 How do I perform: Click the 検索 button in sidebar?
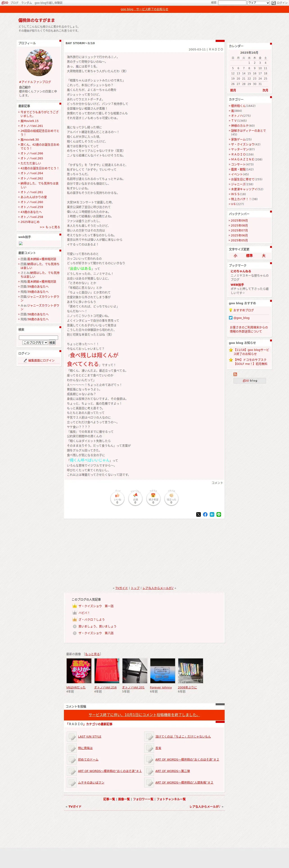pyautogui.click(x=52, y=342)
